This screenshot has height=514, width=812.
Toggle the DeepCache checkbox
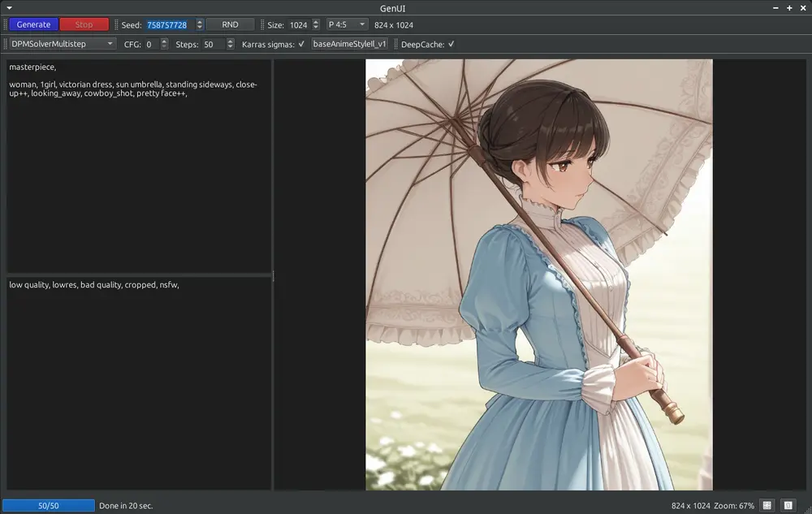coord(451,44)
